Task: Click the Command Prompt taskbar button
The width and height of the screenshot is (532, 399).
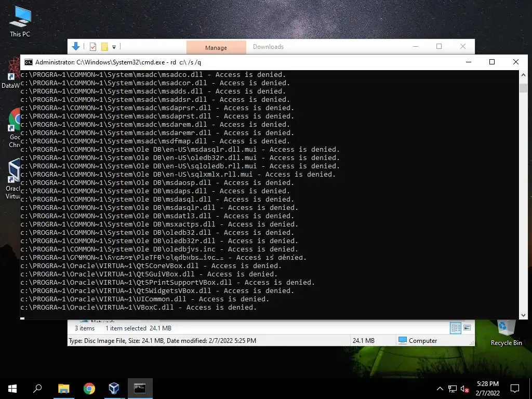Action: tap(140, 388)
